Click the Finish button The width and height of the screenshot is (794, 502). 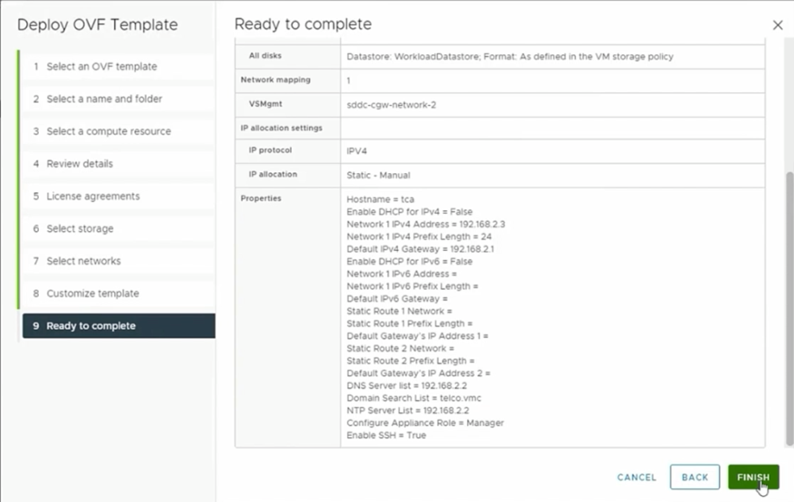[x=753, y=477]
